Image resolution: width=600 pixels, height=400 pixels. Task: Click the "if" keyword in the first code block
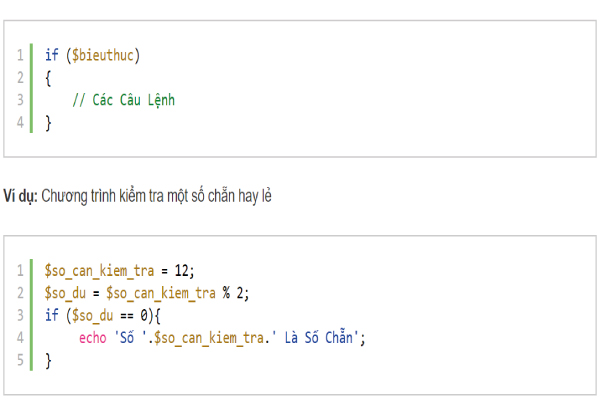click(51, 55)
